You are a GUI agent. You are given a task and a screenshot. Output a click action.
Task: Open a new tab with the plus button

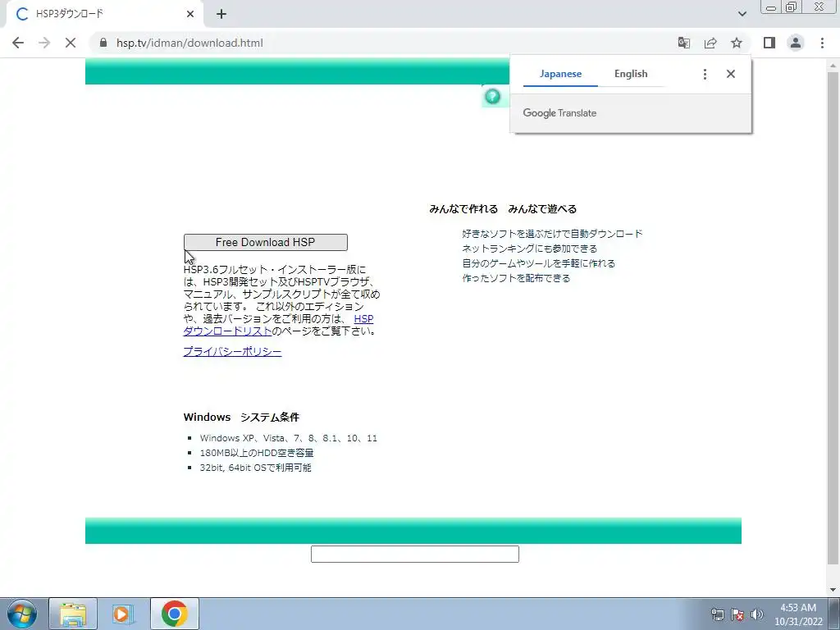221,14
